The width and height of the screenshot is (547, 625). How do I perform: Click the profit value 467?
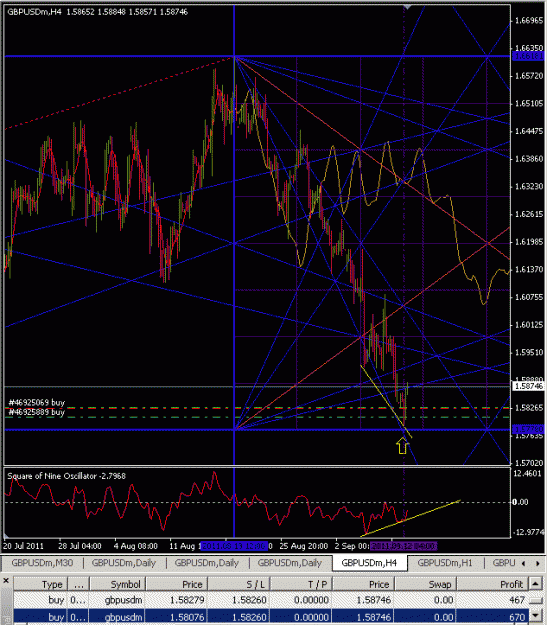[x=517, y=599]
